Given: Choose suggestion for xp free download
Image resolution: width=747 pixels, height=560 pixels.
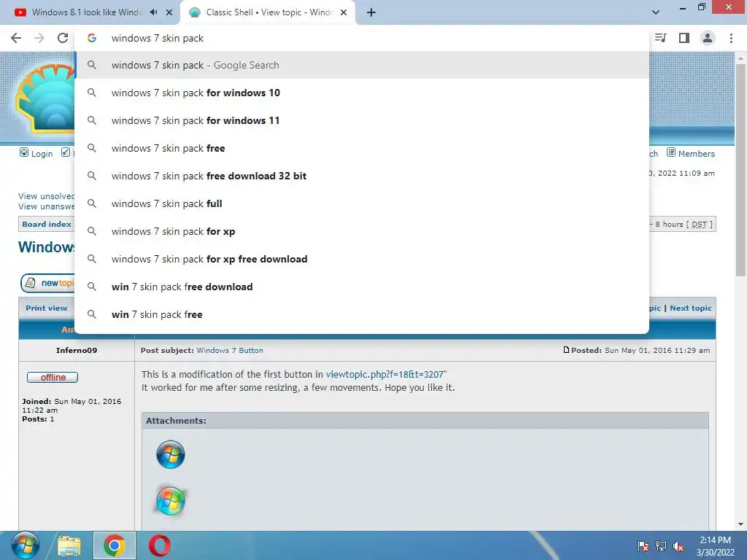Looking at the screenshot, I should tap(362, 259).
